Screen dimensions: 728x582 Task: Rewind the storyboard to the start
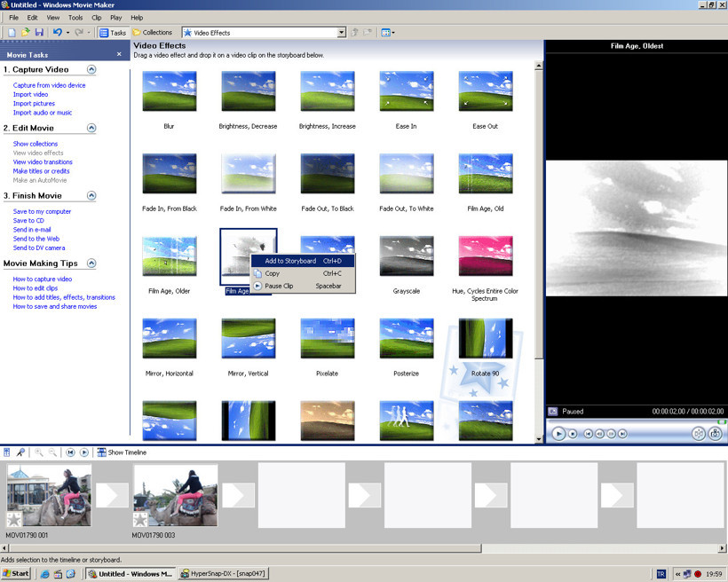point(70,452)
